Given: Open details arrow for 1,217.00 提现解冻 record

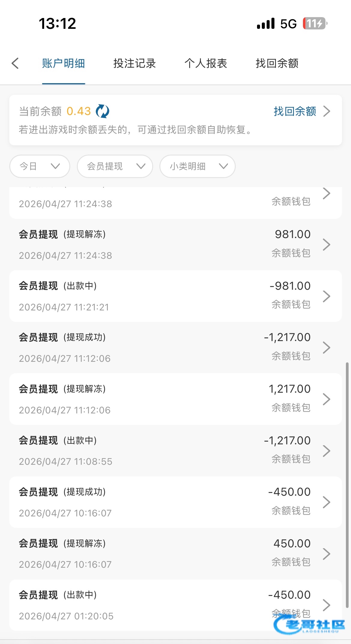Looking at the screenshot, I should click(327, 399).
